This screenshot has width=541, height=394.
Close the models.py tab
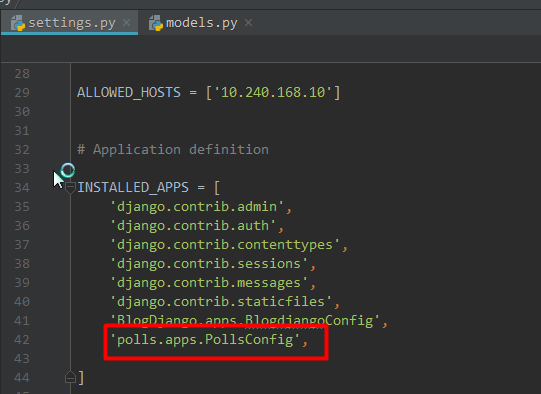click(x=248, y=22)
